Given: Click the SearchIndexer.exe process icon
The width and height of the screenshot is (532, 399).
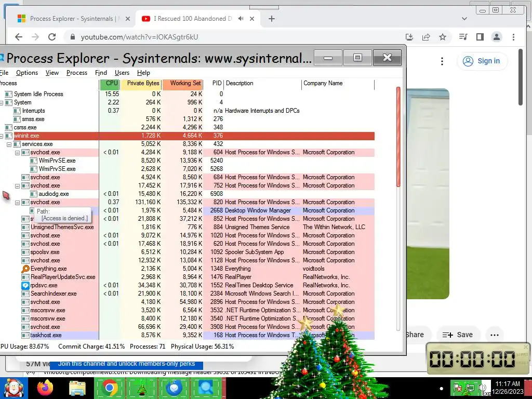Looking at the screenshot, I should pos(25,294).
